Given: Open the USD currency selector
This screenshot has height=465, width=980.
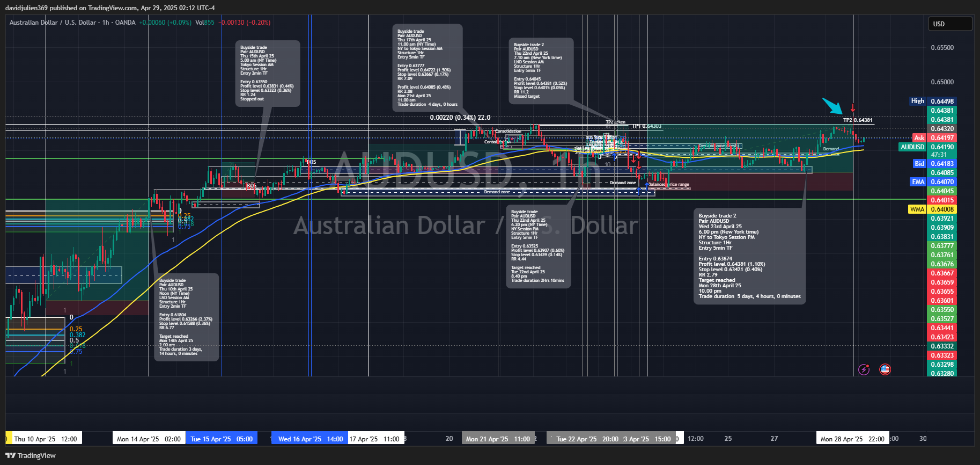Looking at the screenshot, I should point(950,24).
